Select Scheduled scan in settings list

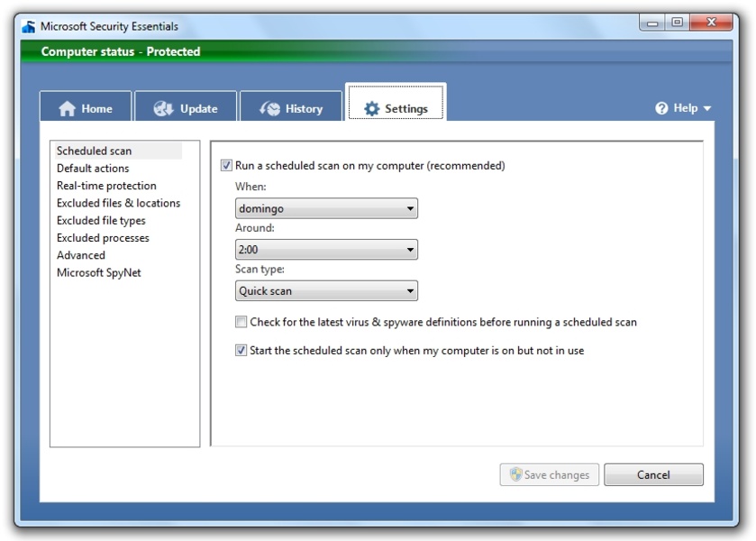pos(118,151)
